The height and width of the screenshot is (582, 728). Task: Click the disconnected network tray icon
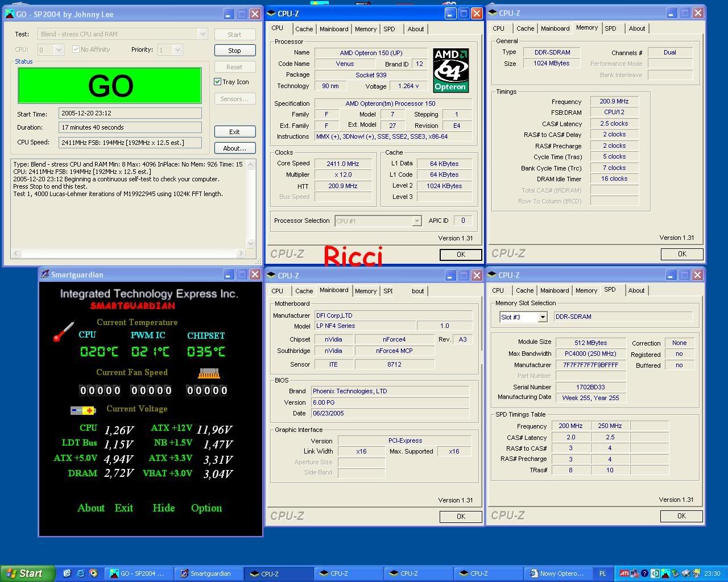(635, 573)
